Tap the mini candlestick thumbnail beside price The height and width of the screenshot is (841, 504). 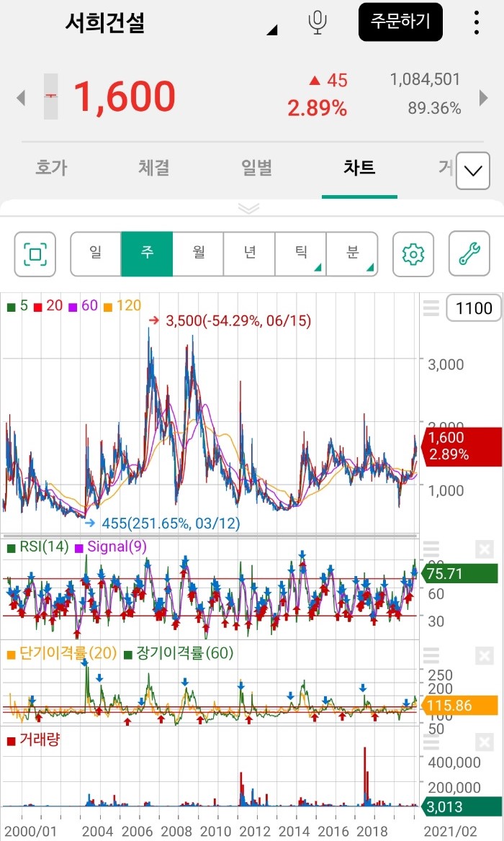coord(51,96)
